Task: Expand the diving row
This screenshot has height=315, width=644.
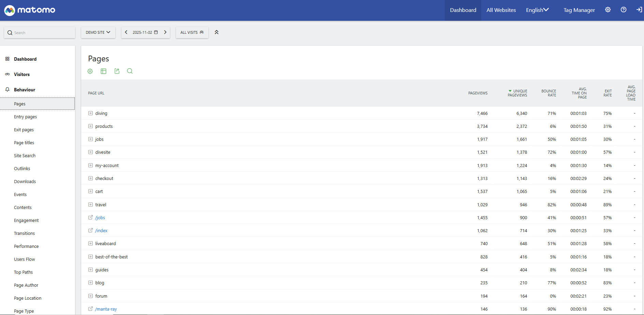Action: click(x=90, y=113)
